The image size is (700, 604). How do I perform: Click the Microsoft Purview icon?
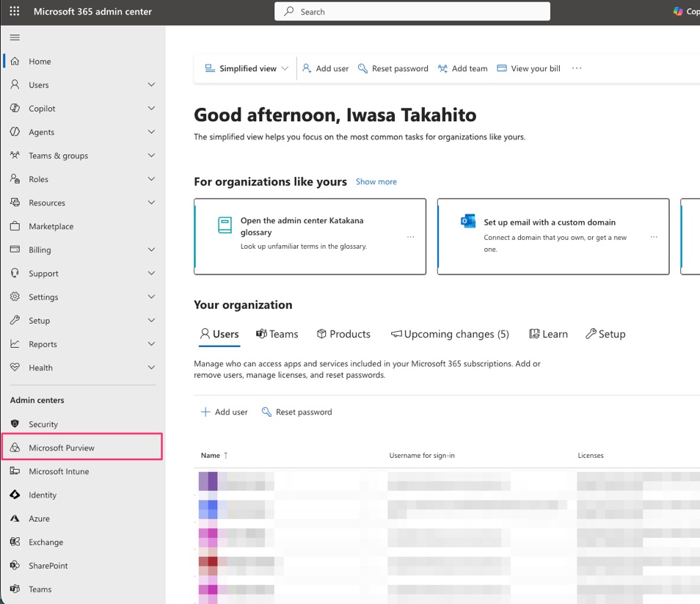[15, 447]
